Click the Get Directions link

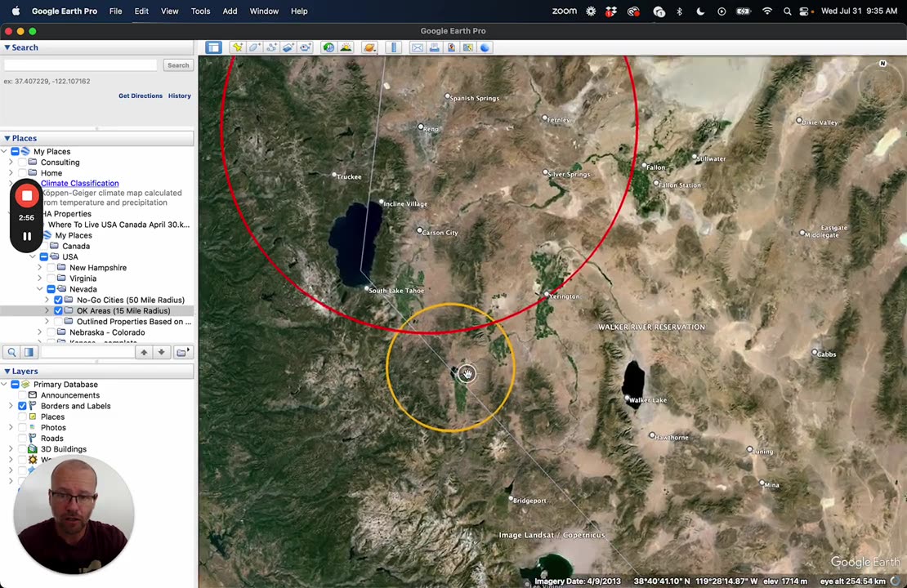click(141, 96)
